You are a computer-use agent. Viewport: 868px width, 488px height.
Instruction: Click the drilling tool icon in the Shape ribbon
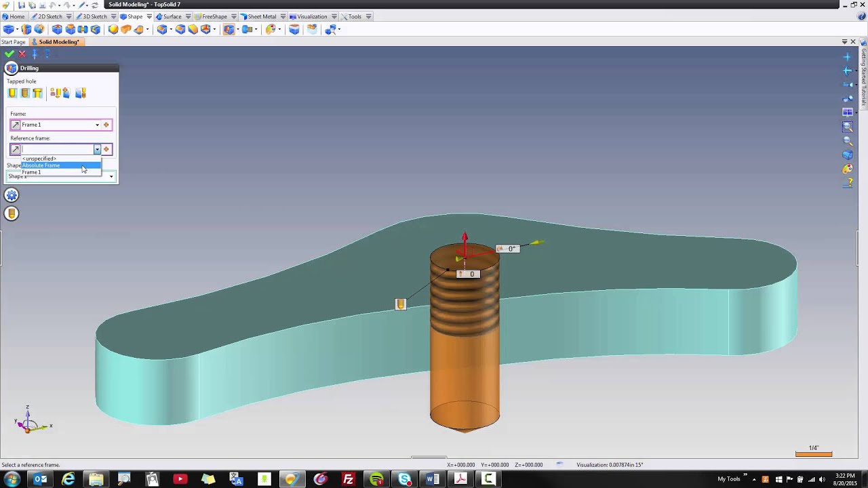click(x=229, y=29)
